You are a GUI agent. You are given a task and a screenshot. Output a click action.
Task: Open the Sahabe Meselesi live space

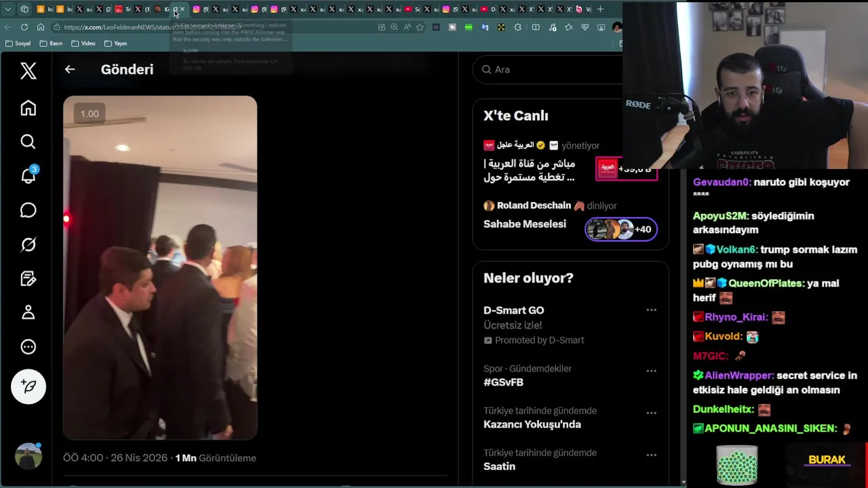pos(525,224)
